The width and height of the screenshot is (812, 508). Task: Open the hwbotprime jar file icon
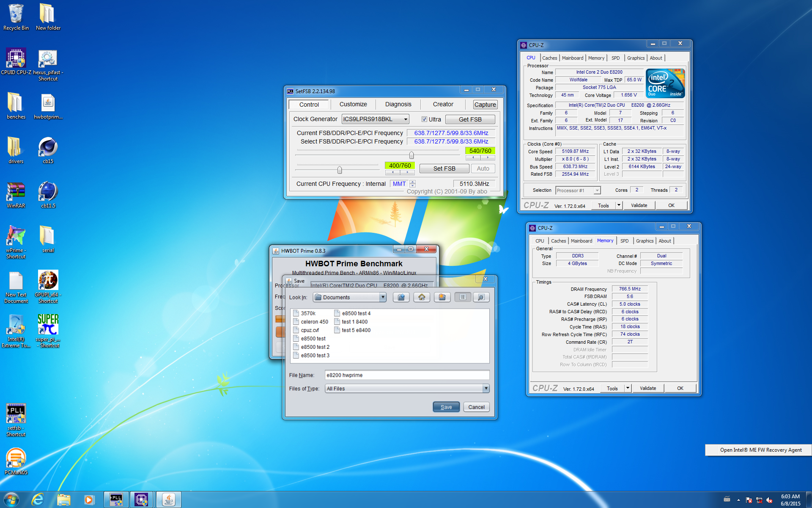[48, 106]
